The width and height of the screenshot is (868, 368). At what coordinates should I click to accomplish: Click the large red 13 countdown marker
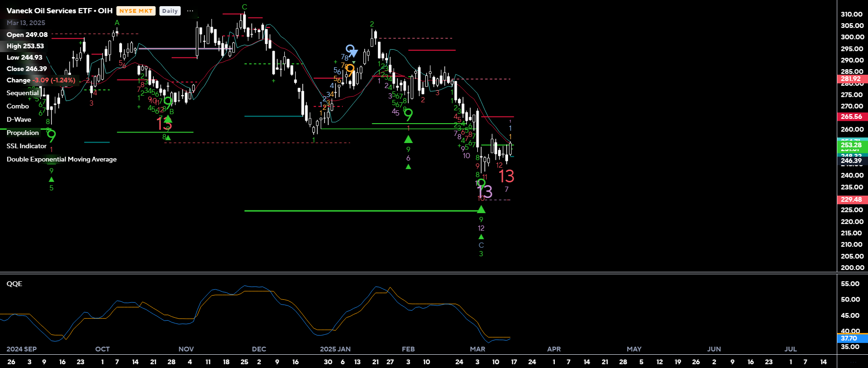506,177
